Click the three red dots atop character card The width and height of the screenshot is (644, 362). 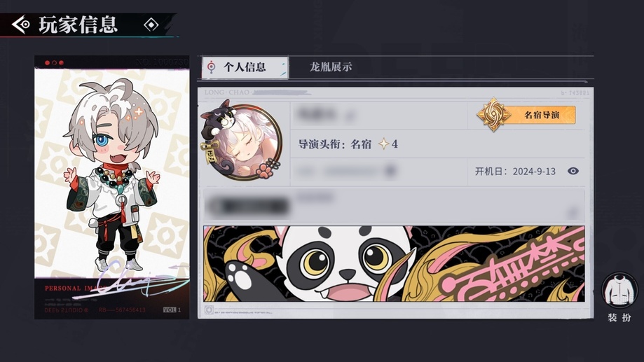(54, 63)
